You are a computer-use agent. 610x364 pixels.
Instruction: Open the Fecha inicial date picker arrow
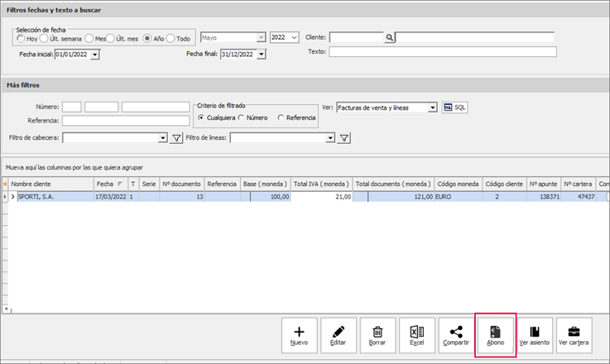(95, 54)
